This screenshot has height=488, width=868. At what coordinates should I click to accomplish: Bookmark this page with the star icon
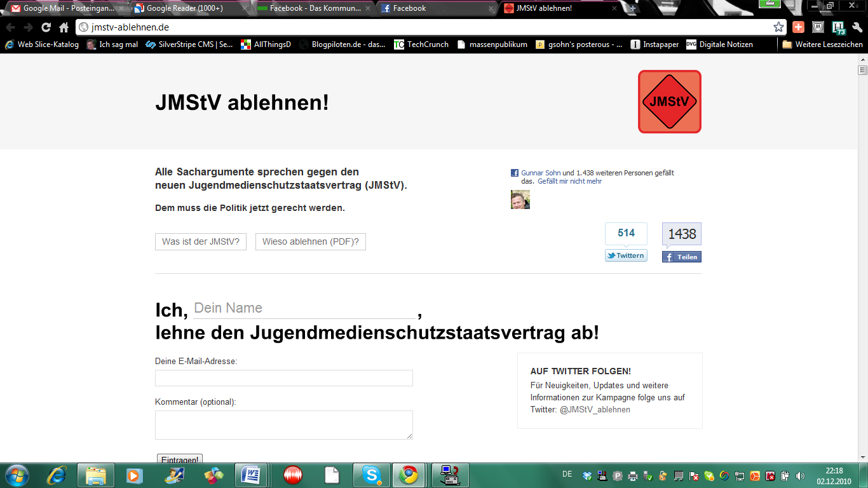[778, 27]
